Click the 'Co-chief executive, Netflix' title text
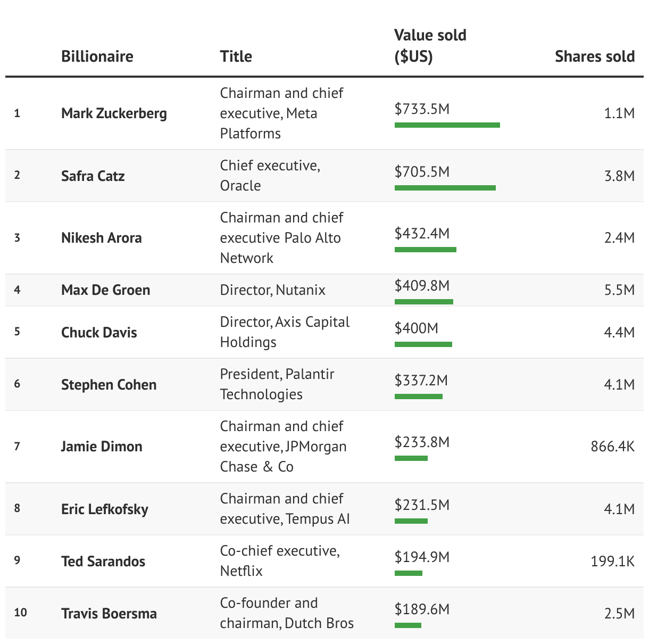The width and height of the screenshot is (649, 644). (x=280, y=561)
